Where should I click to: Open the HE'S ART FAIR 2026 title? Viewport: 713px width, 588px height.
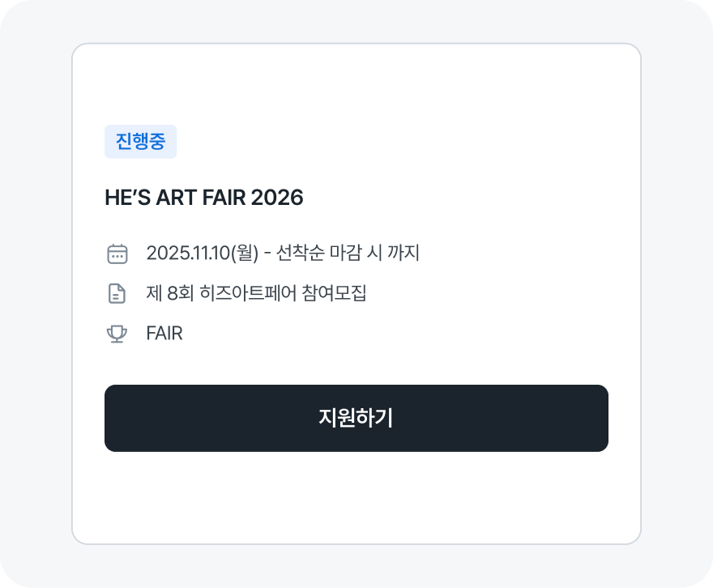[203, 198]
